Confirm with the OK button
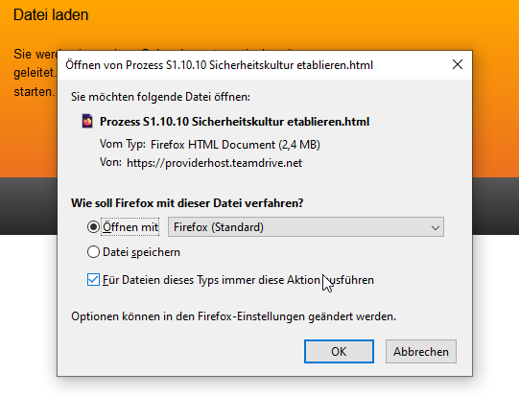The width and height of the screenshot is (519, 420). pyautogui.click(x=339, y=352)
